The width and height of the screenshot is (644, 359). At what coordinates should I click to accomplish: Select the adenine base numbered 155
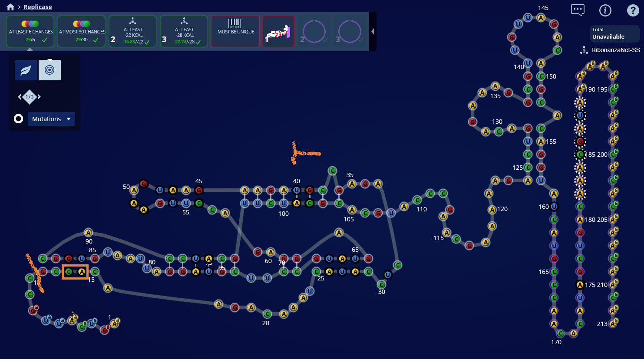click(x=541, y=142)
